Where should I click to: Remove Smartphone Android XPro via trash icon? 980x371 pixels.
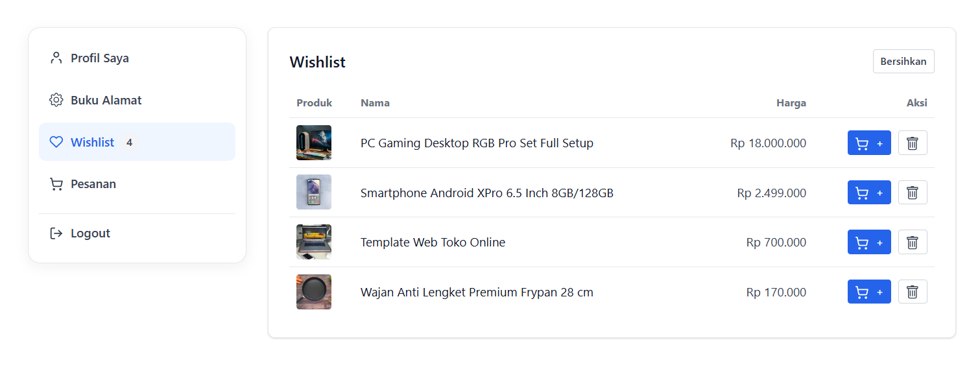[x=913, y=193]
